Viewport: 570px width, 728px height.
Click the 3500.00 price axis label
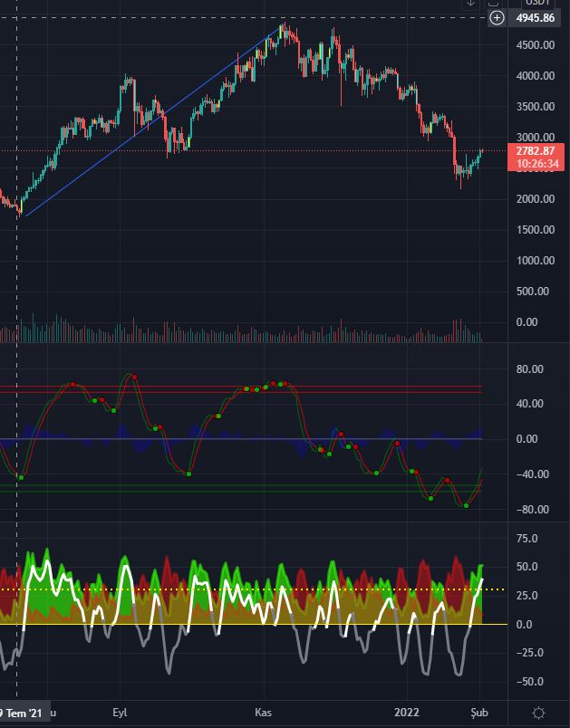(536, 106)
